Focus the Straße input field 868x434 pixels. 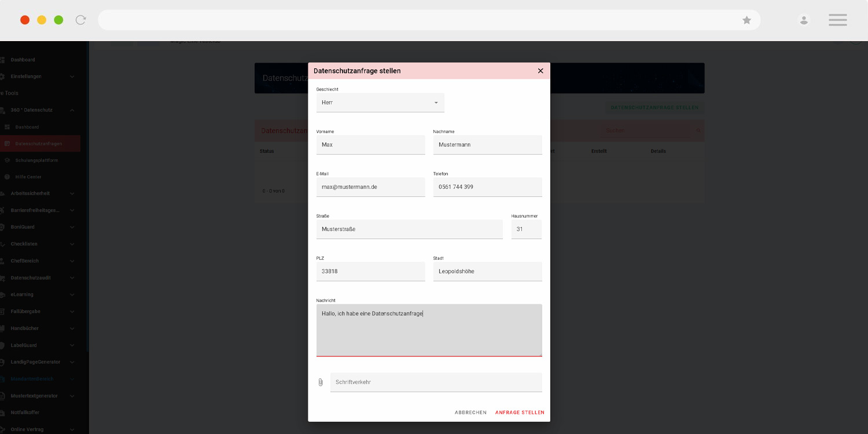click(x=409, y=229)
